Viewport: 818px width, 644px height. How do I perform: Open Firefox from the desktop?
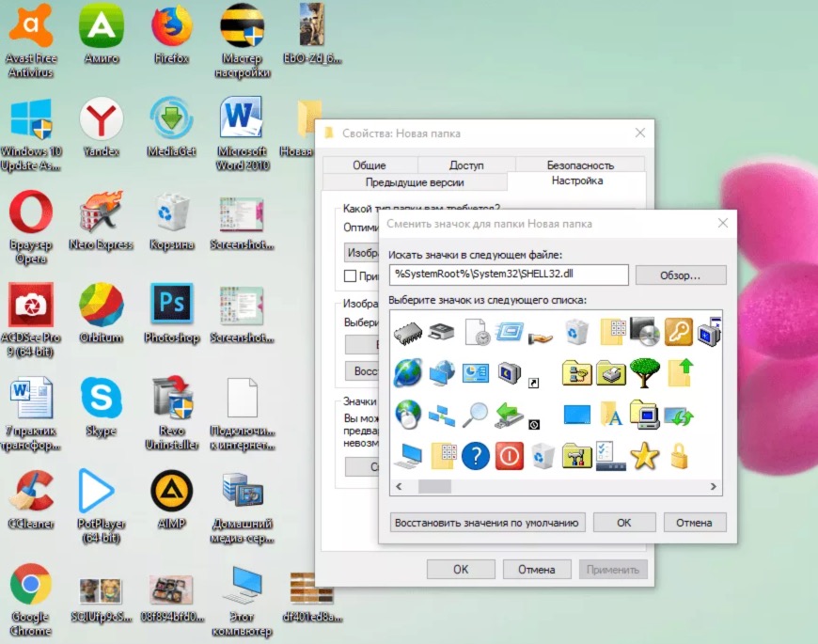click(172, 33)
